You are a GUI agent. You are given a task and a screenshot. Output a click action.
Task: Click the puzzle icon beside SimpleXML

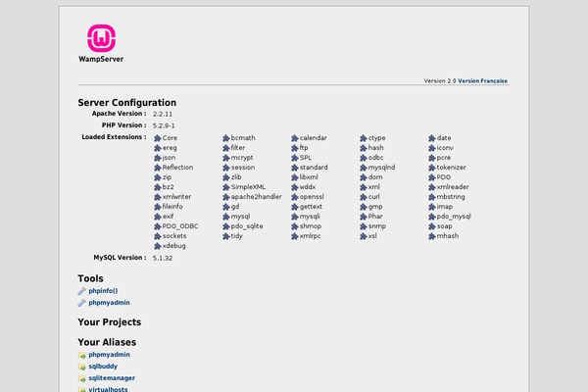(x=226, y=187)
